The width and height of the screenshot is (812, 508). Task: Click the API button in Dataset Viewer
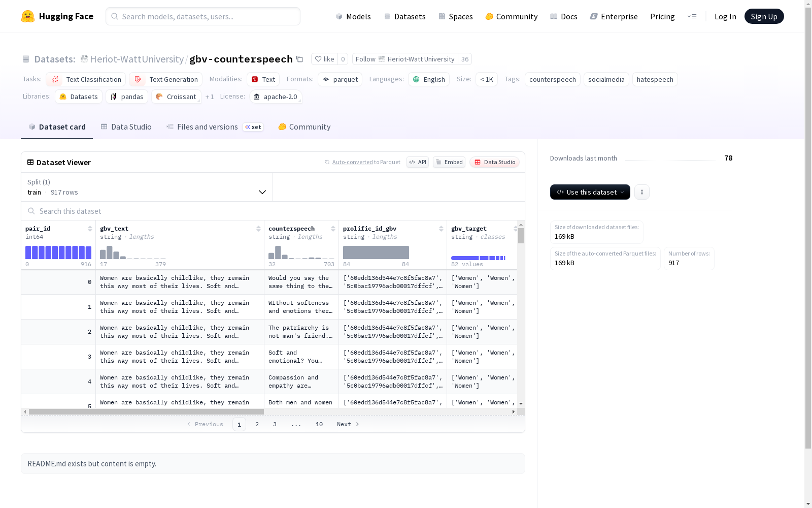click(x=418, y=162)
